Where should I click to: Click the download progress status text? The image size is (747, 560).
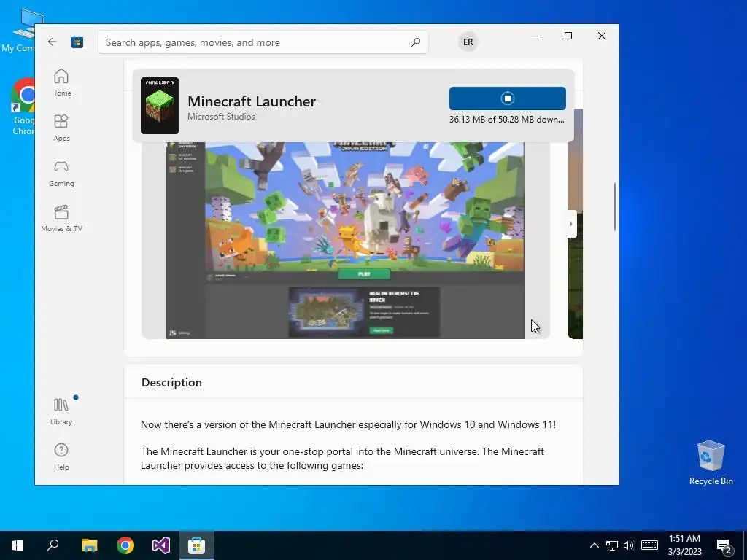[506, 120]
